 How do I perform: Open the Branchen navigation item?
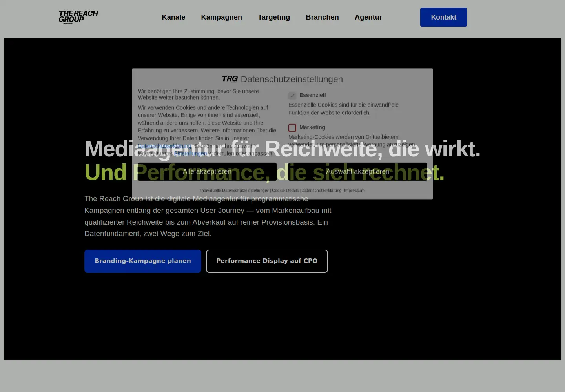(x=322, y=17)
